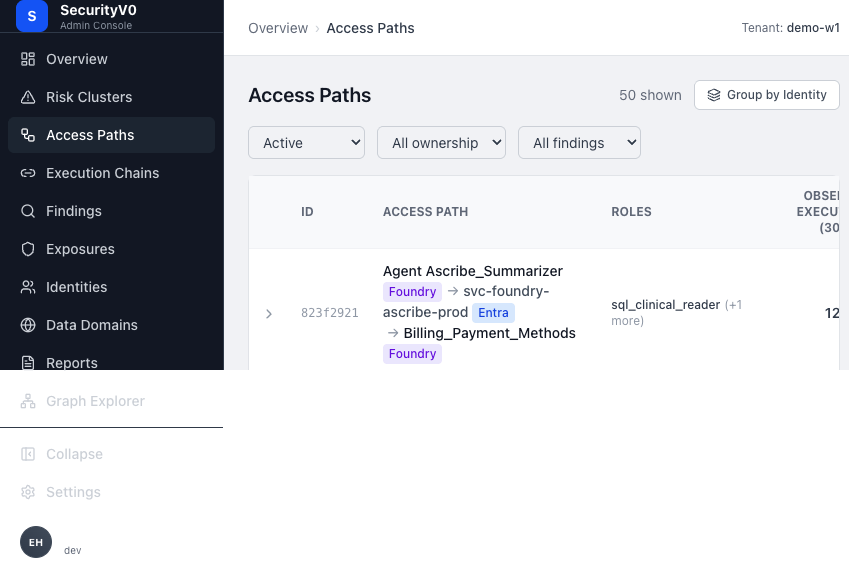Open the Settings label in sidebar
Viewport: 849px width, 574px height.
pos(73,492)
